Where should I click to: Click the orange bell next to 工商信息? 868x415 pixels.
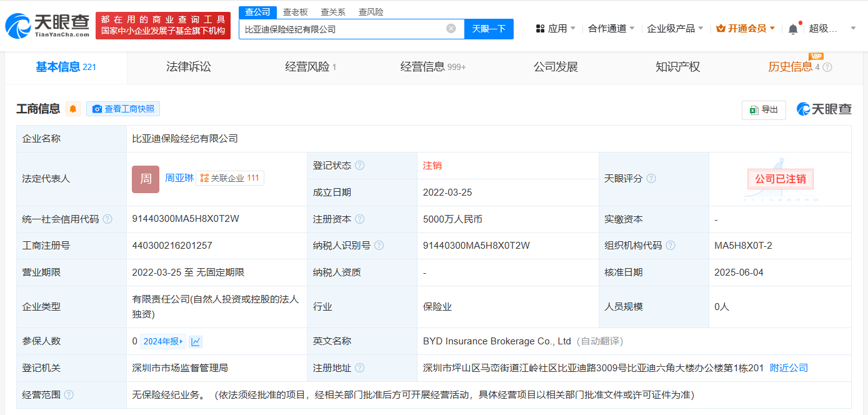[73, 109]
